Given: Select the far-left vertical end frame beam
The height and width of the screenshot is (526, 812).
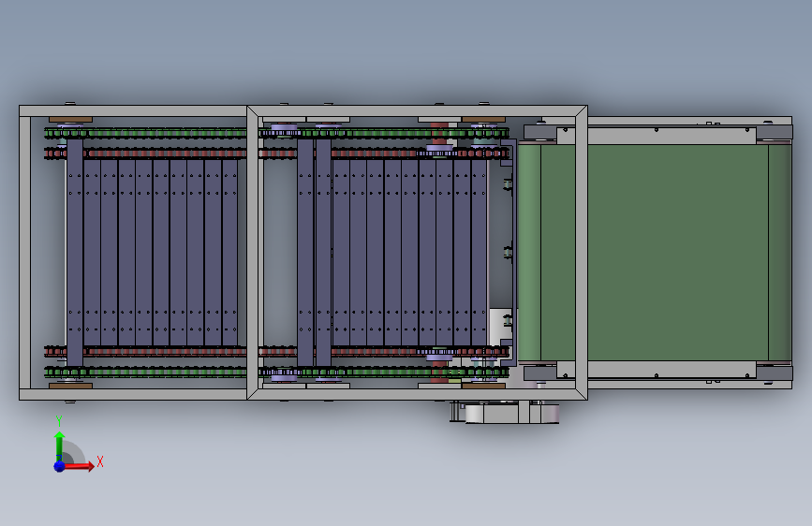Looking at the screenshot, I should point(25,253).
